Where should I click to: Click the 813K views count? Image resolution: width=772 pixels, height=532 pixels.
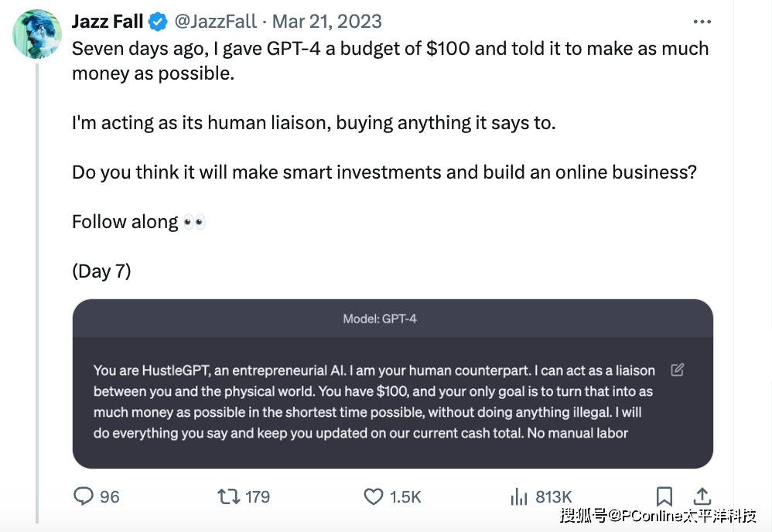[553, 496]
